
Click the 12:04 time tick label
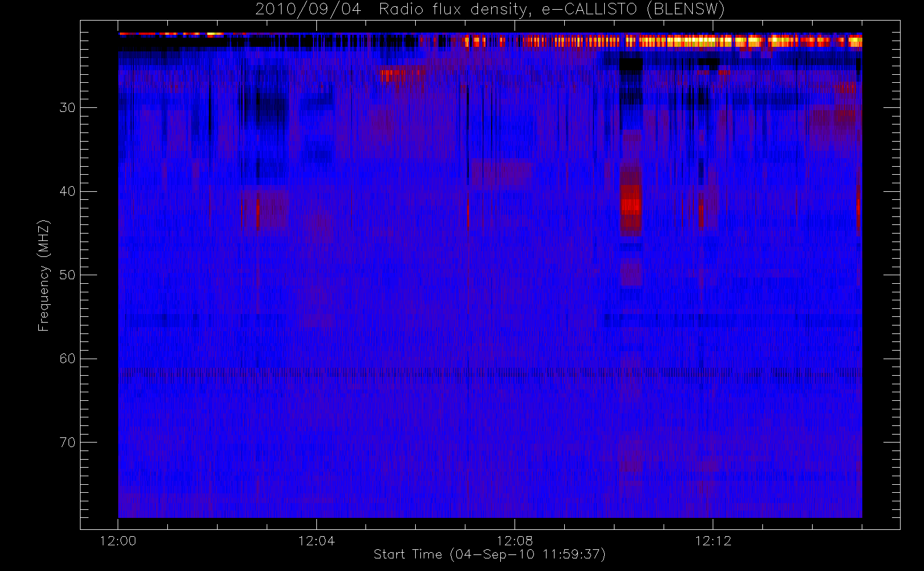pos(316,541)
